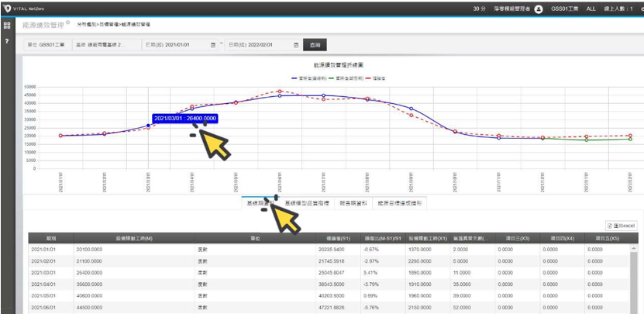Click the 期別 column header in table
Image resolution: width=644 pixels, height=314 pixels.
coord(51,239)
